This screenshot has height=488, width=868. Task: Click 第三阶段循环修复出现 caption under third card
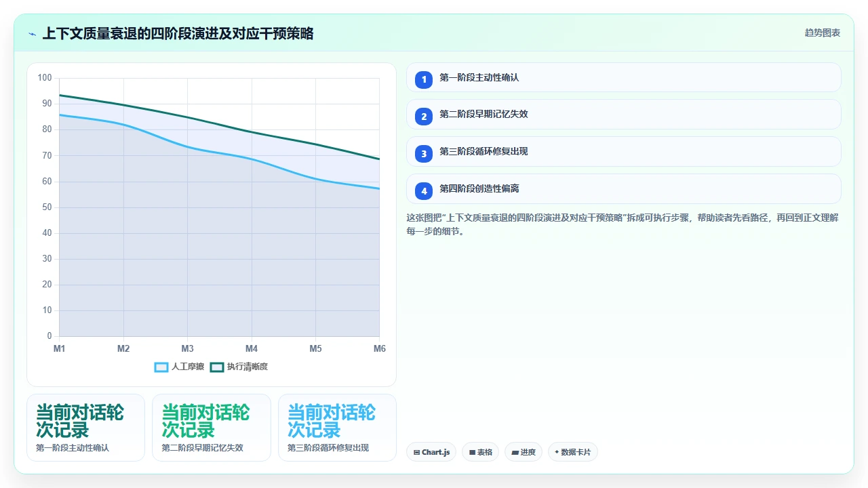click(x=328, y=448)
